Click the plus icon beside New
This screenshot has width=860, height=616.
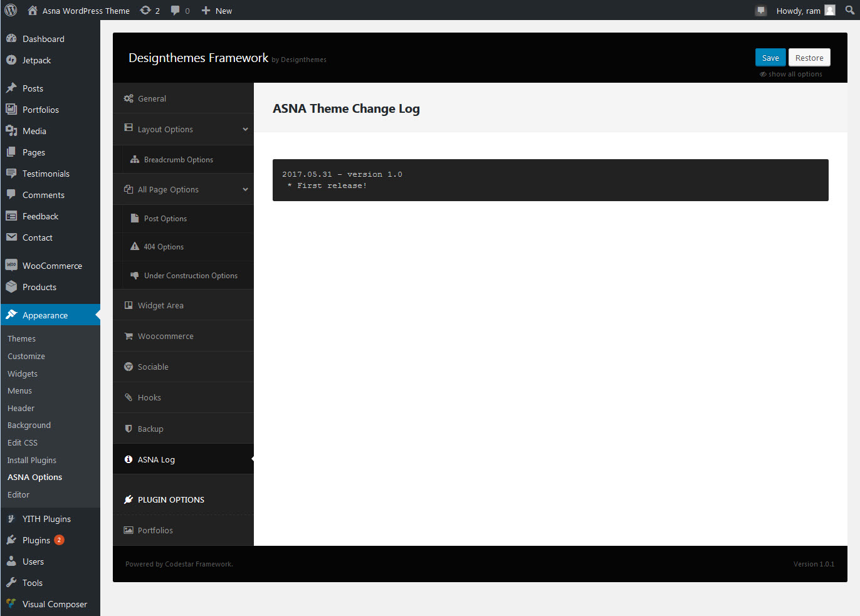[206, 11]
